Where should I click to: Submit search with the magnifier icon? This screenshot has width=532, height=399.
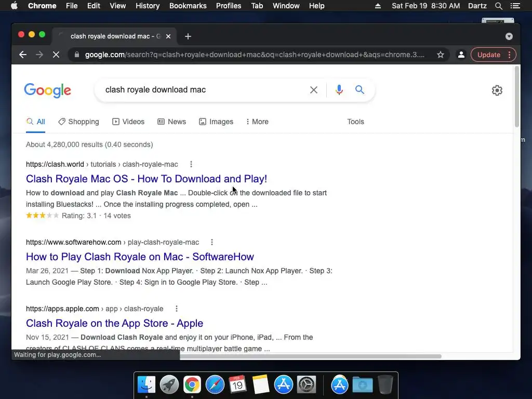(360, 89)
